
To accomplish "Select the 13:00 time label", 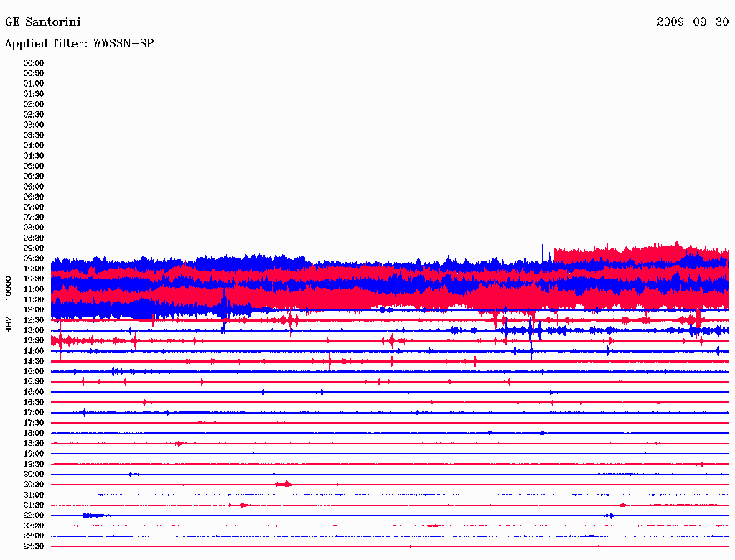I will (x=34, y=331).
